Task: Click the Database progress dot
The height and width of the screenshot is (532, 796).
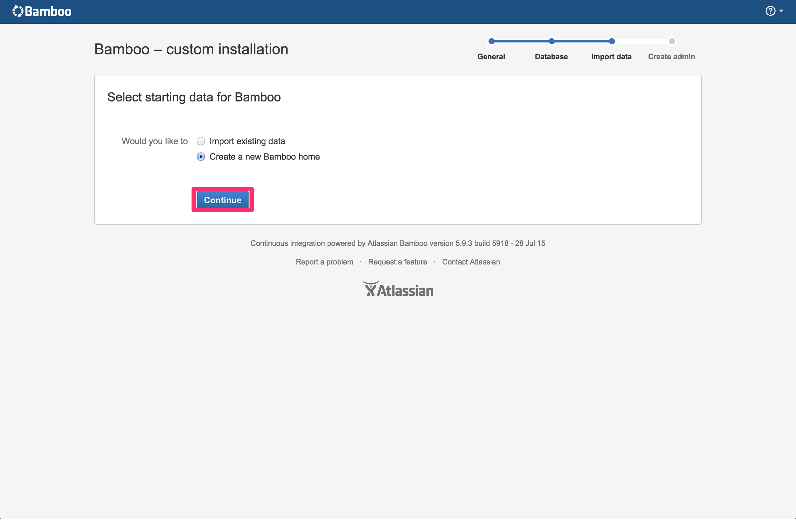Action: 551,41
